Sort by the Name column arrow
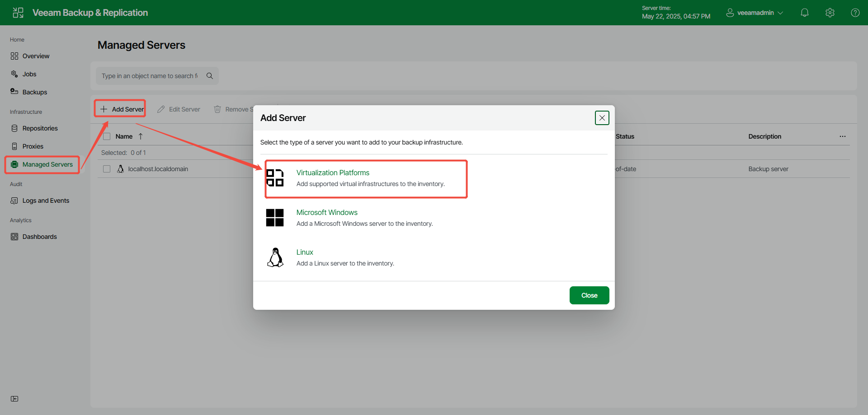 click(141, 136)
